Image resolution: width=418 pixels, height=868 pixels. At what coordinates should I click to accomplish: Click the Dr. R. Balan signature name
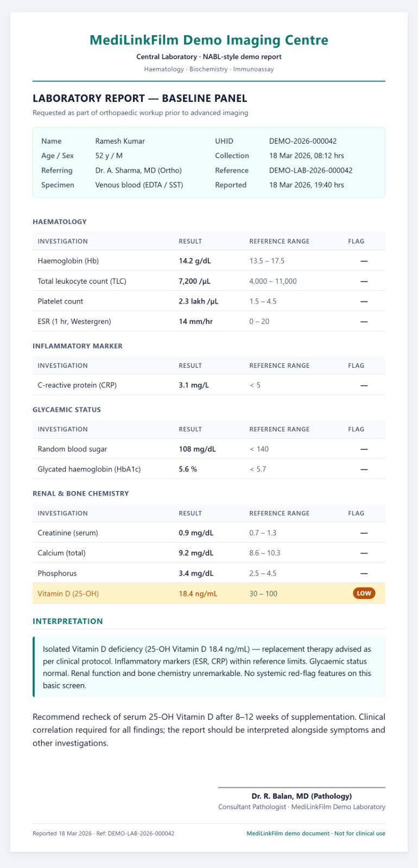(x=302, y=796)
